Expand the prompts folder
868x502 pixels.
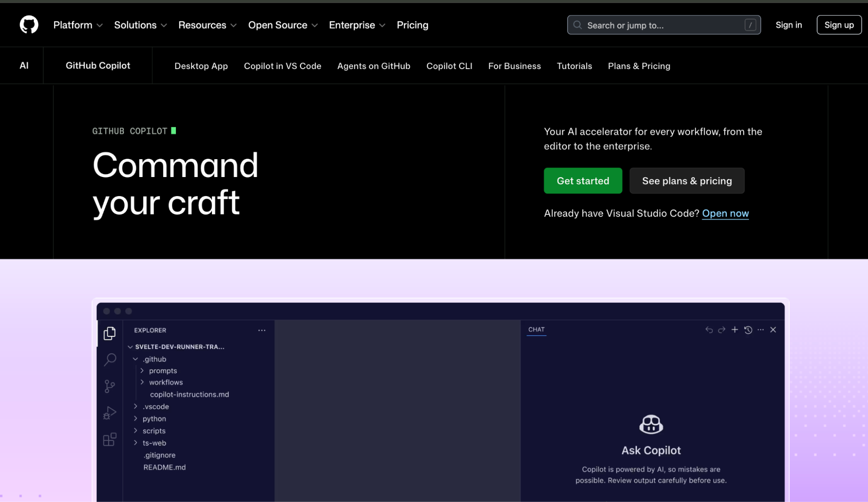click(142, 371)
